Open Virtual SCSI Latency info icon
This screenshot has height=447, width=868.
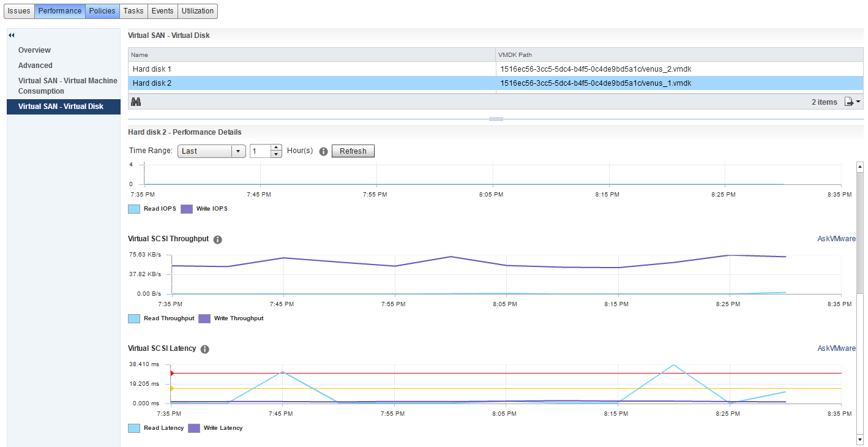(205, 349)
